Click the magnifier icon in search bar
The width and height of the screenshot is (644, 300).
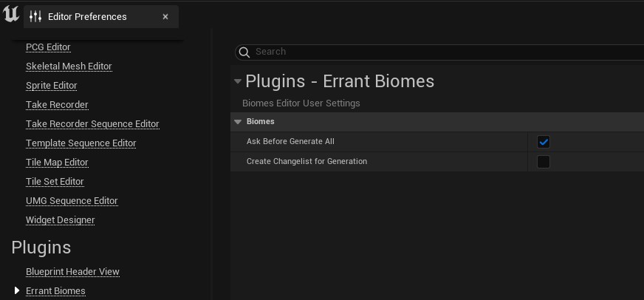pyautogui.click(x=244, y=52)
